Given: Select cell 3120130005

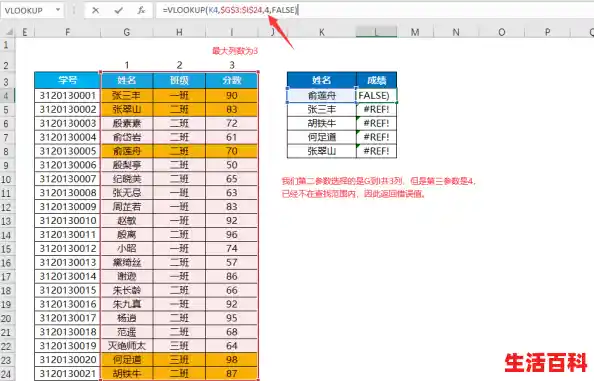Looking at the screenshot, I should 67,151.
